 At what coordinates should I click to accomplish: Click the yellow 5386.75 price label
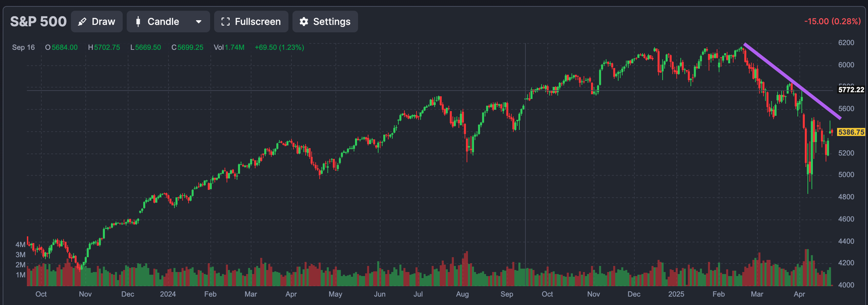[x=851, y=132]
